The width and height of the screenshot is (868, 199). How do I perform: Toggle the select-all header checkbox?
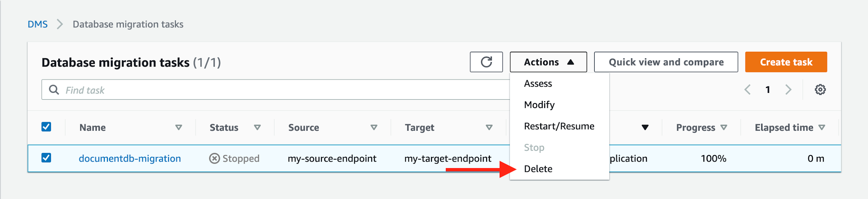46,127
